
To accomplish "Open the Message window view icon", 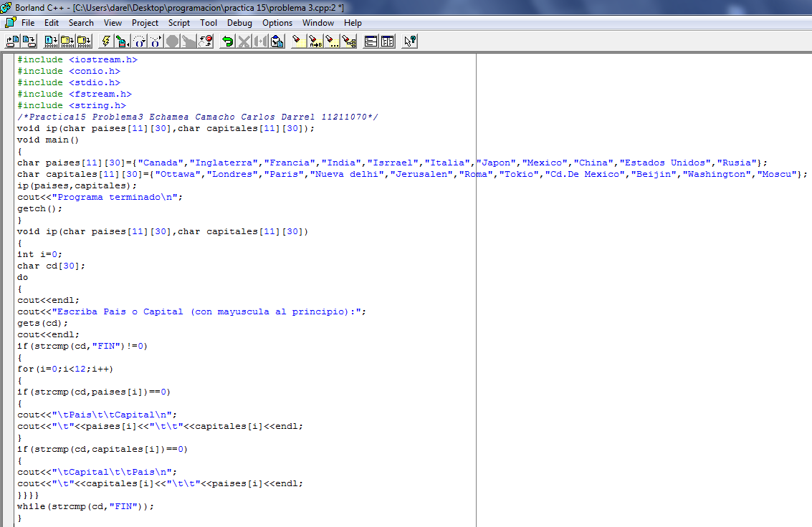I will 371,41.
